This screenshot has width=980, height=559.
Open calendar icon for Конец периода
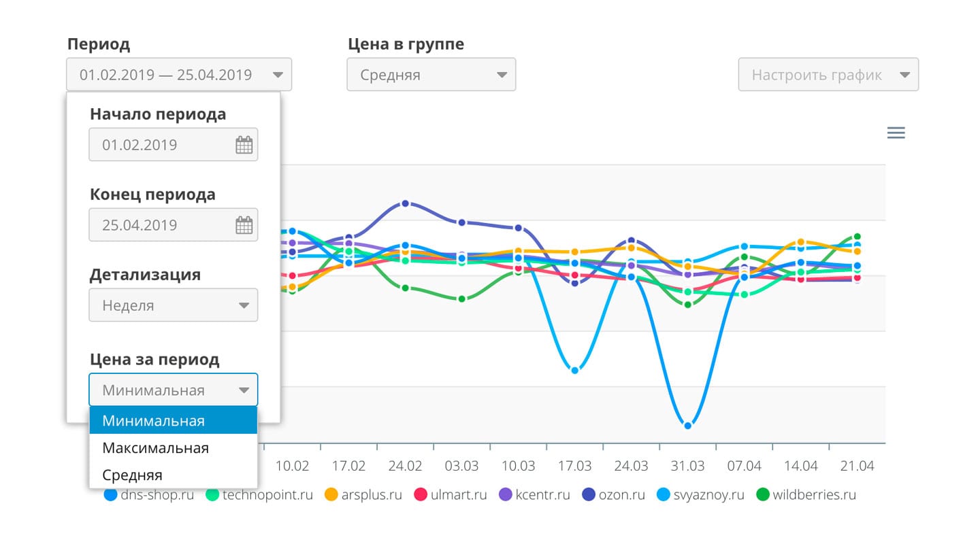244,225
